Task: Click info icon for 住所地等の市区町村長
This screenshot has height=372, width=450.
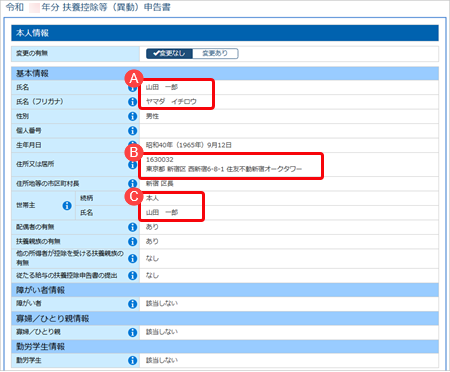Action: [x=133, y=183]
